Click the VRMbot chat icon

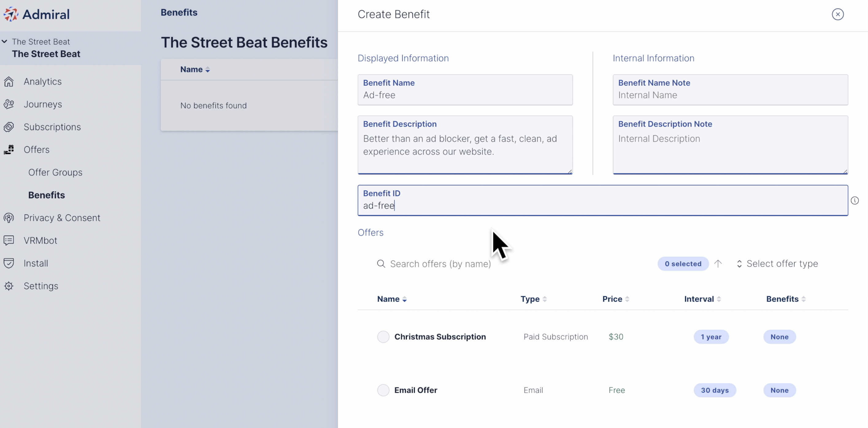[9, 240]
